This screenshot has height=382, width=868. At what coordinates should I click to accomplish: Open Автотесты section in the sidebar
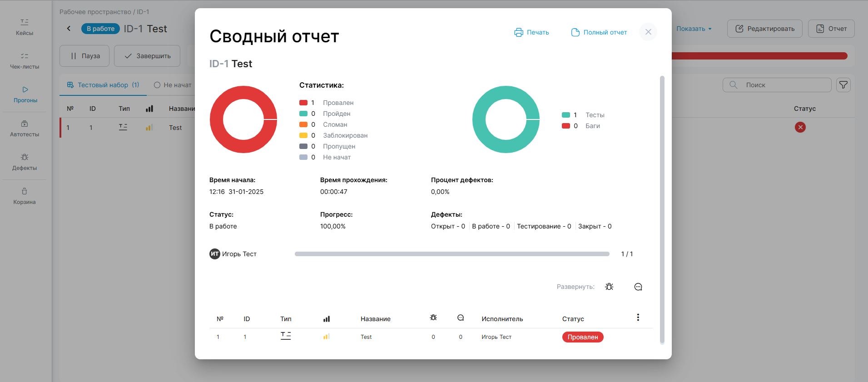pyautogui.click(x=25, y=129)
